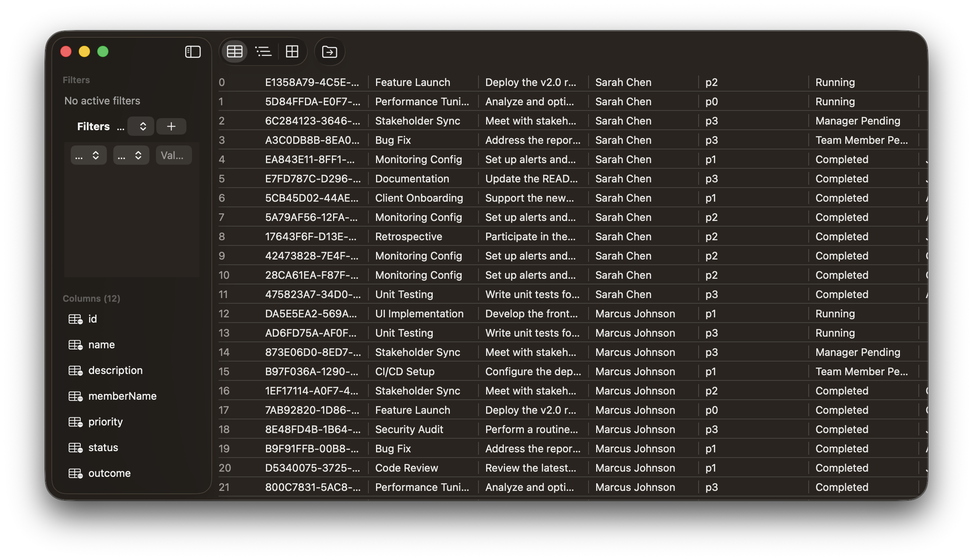Switch to list outline view icon

click(x=264, y=52)
